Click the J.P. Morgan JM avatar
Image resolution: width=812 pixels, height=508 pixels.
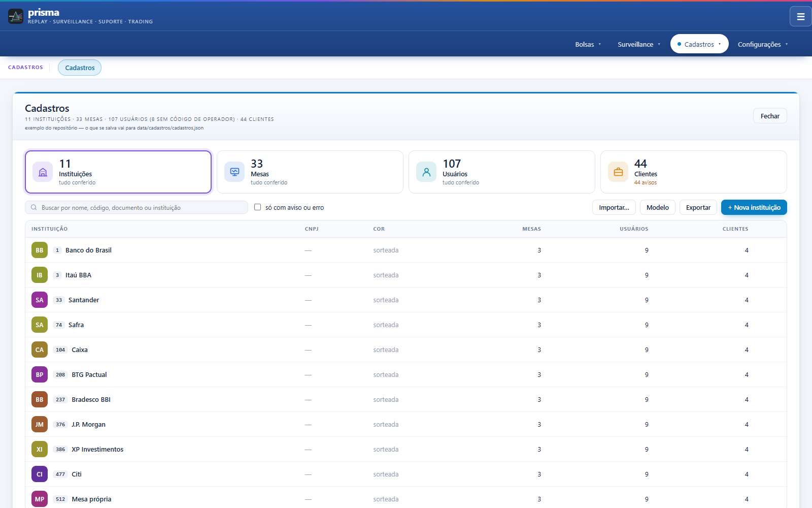click(40, 424)
